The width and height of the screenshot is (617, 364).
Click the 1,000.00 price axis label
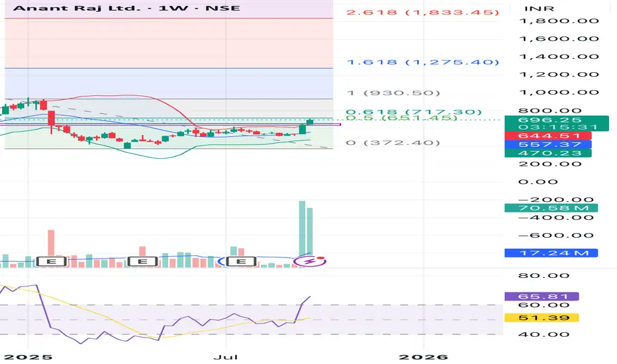pos(559,93)
